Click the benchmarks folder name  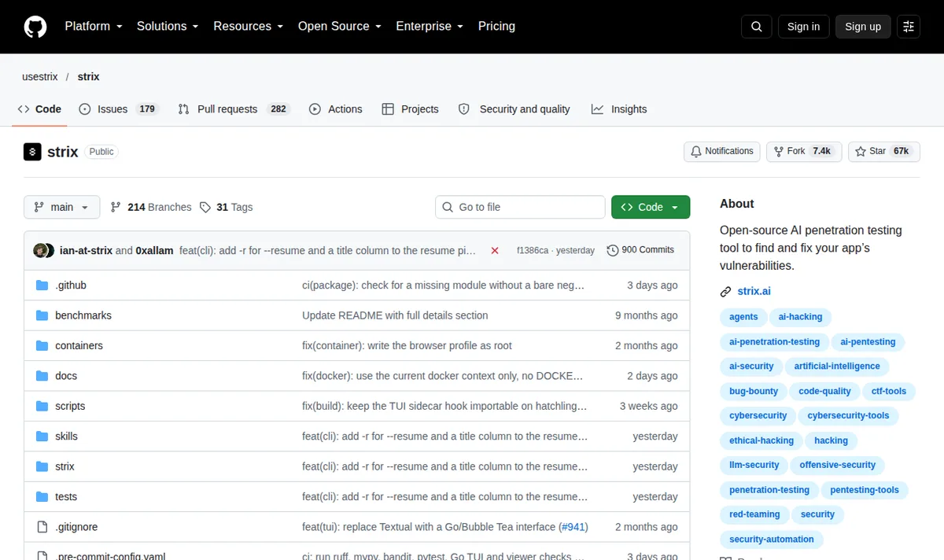83,315
